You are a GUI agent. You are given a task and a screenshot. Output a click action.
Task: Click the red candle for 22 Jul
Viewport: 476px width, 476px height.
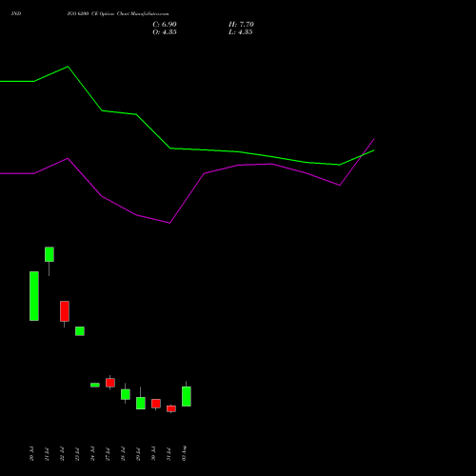pos(65,311)
